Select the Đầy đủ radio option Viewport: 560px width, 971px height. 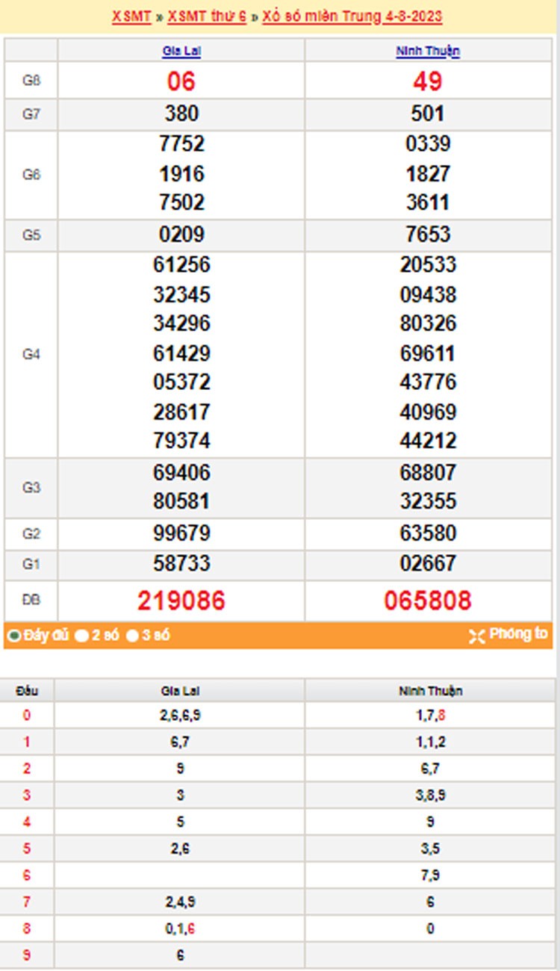13,636
